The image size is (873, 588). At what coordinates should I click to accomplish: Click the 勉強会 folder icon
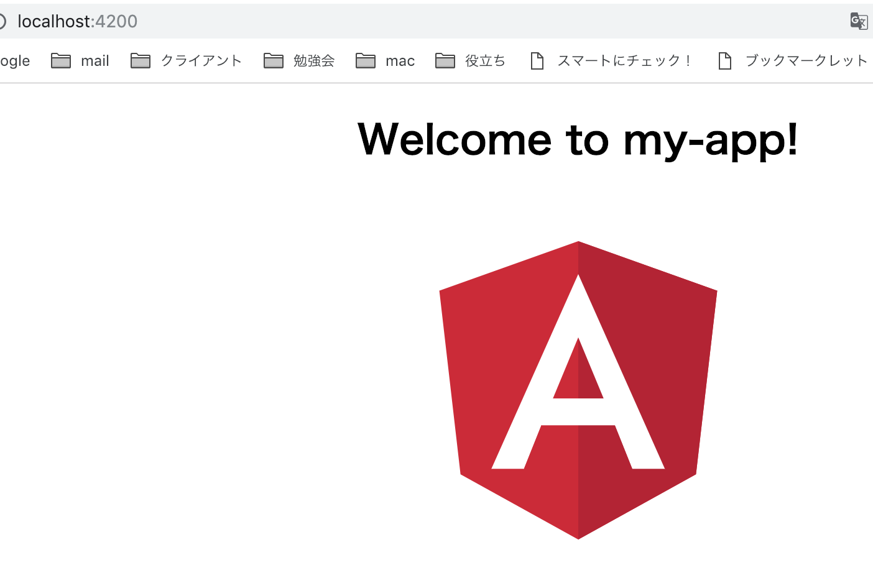274,61
